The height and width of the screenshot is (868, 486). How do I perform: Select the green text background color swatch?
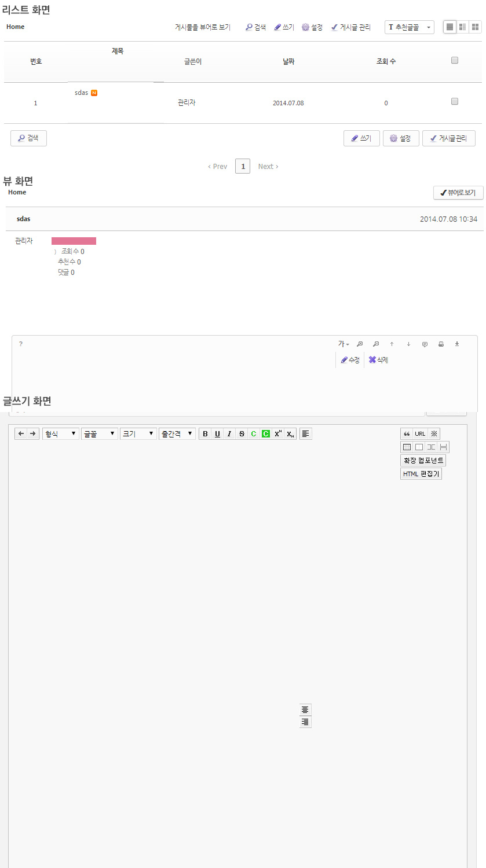pyautogui.click(x=265, y=433)
